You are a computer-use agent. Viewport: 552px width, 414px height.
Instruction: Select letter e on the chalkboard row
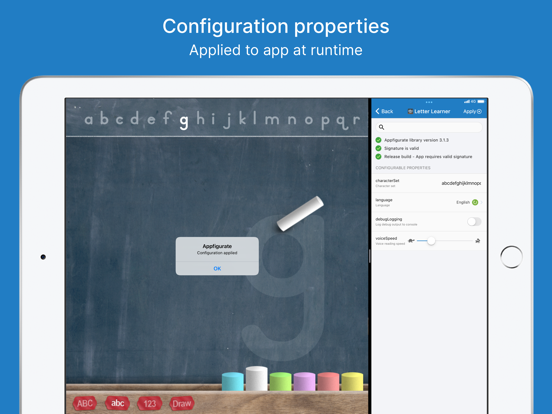point(151,120)
